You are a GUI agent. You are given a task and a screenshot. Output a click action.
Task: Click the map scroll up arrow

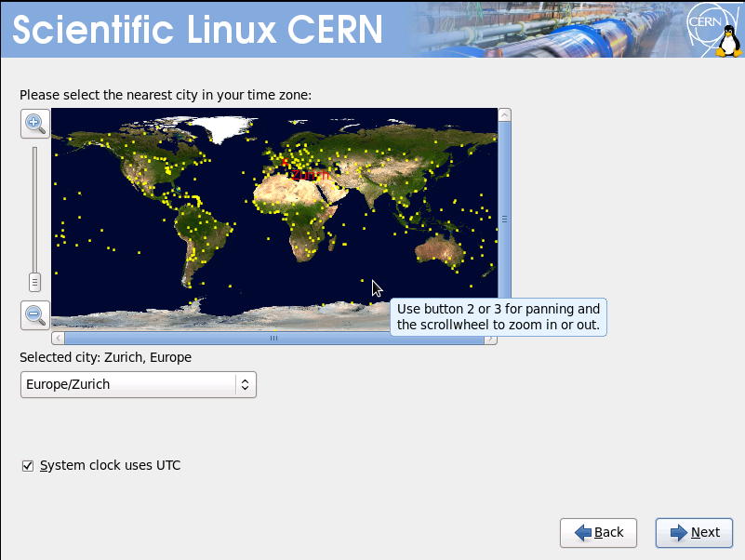click(505, 115)
